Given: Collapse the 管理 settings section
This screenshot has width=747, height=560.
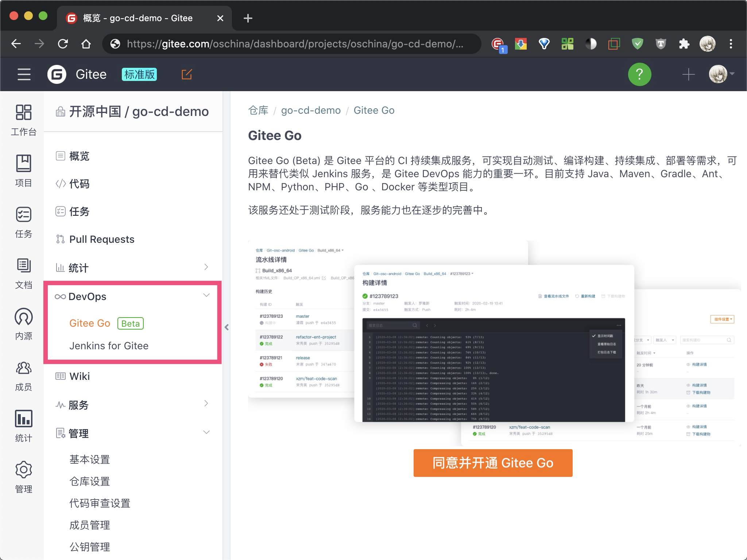Looking at the screenshot, I should click(207, 432).
